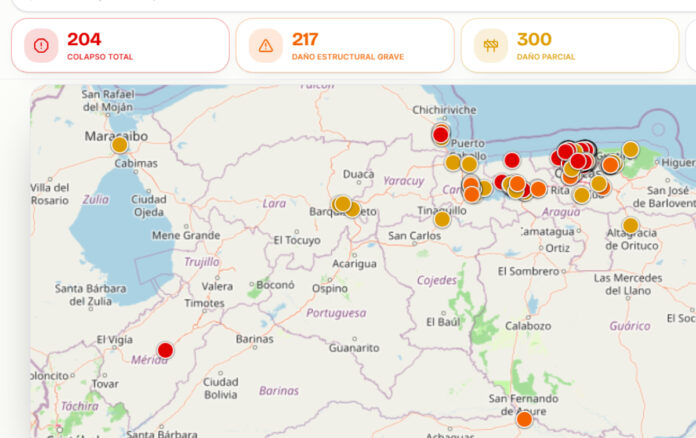Screen dimensions: 696x438
Task: Click the Cojedes state label
Action: coord(437,280)
